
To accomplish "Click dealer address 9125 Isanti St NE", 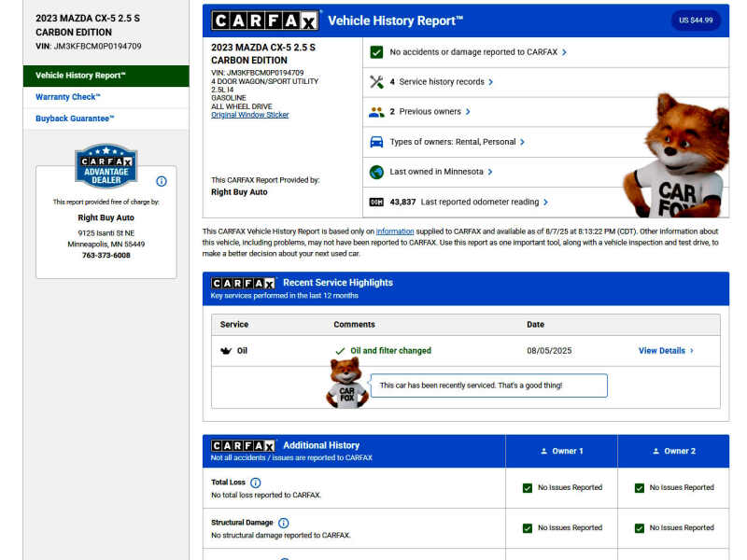I will [x=106, y=232].
